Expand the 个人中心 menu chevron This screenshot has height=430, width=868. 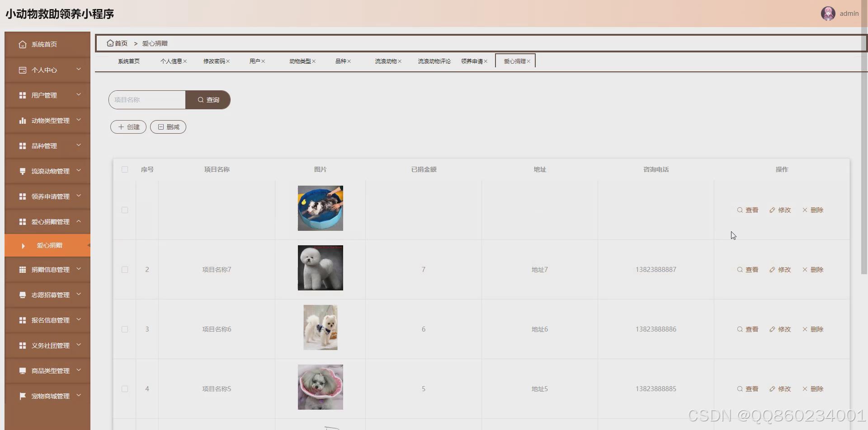point(79,69)
